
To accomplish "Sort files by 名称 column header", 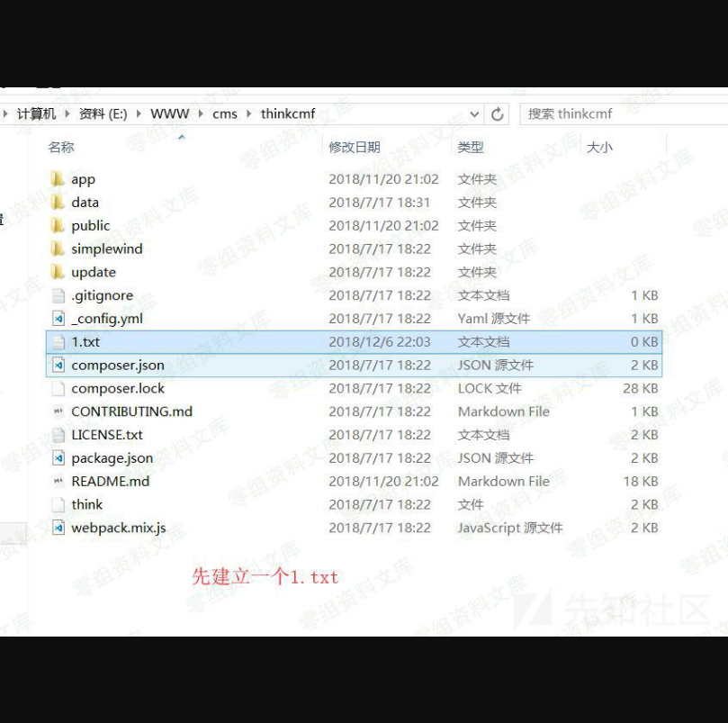I will [x=61, y=147].
